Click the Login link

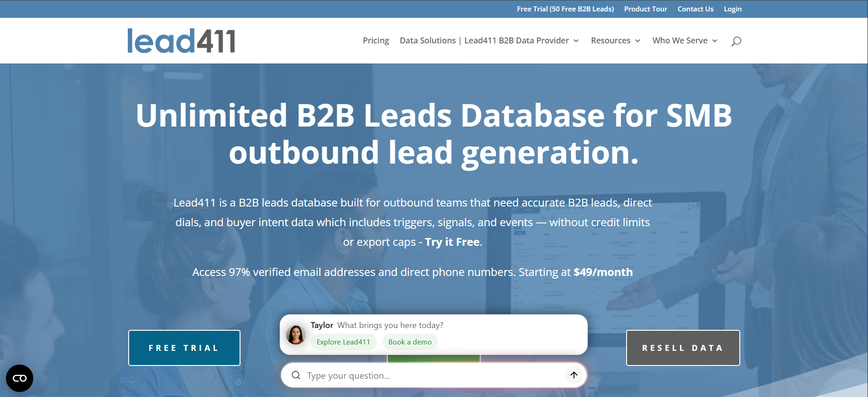[x=733, y=9]
